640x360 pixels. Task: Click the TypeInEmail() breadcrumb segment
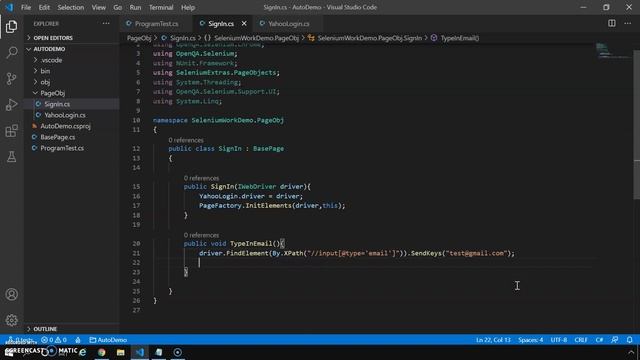[459, 38]
